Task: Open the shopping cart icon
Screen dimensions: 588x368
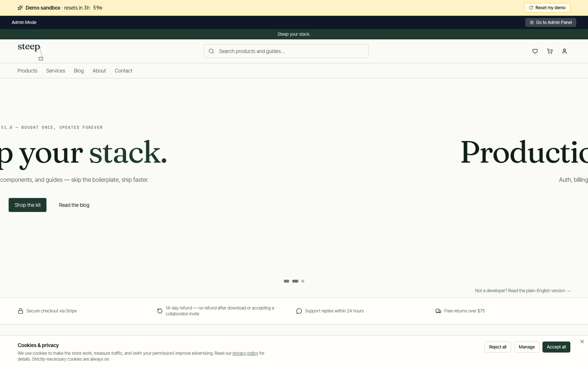Action: [550, 51]
